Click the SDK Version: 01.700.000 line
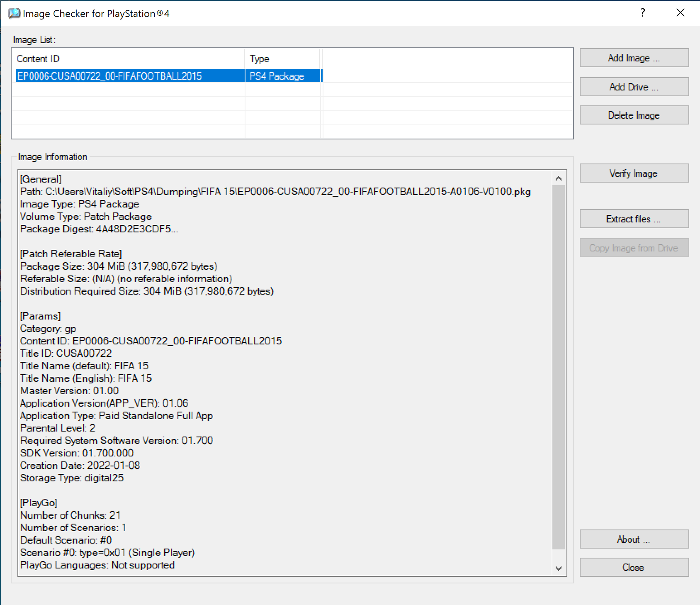The height and width of the screenshot is (605, 700). tap(77, 453)
